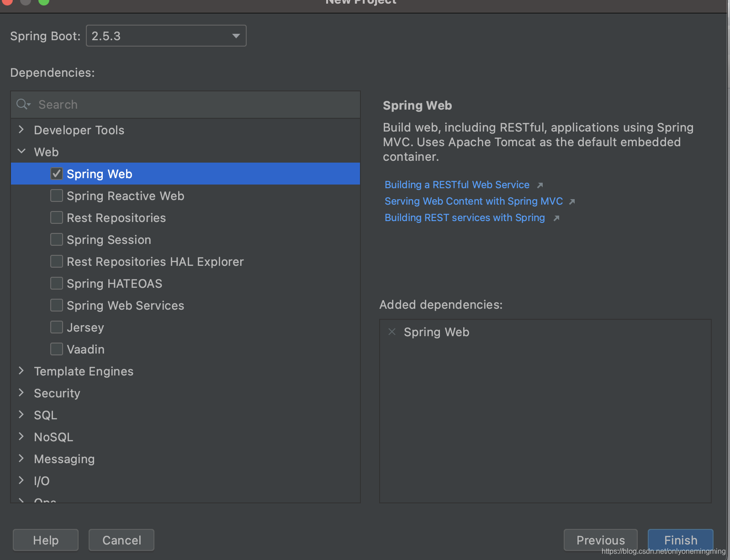Click the Cancel button
This screenshot has height=560, width=730.
point(122,540)
